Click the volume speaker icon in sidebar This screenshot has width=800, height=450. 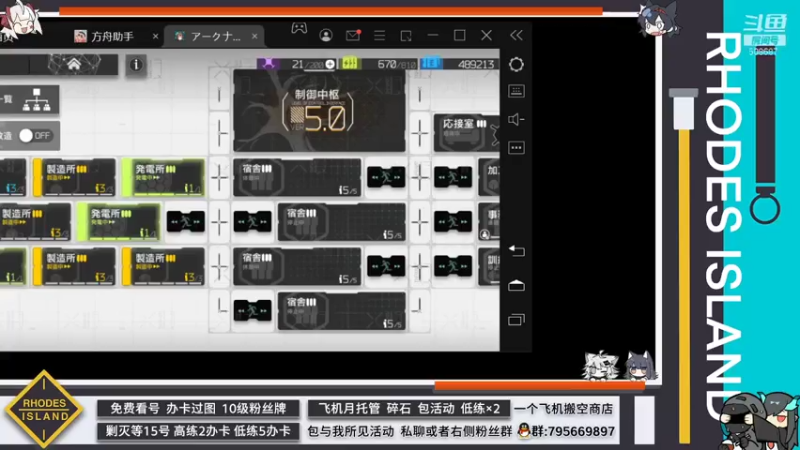[x=516, y=119]
